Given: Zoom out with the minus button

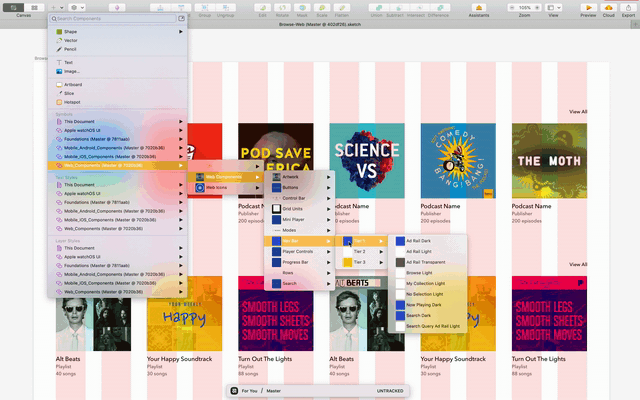Looking at the screenshot, I should pyautogui.click(x=511, y=7).
